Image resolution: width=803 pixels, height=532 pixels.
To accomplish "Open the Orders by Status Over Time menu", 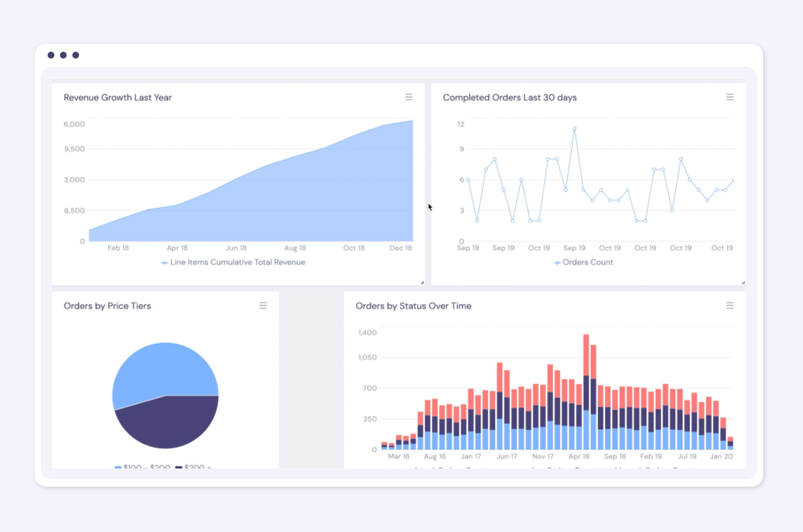I will pyautogui.click(x=730, y=306).
